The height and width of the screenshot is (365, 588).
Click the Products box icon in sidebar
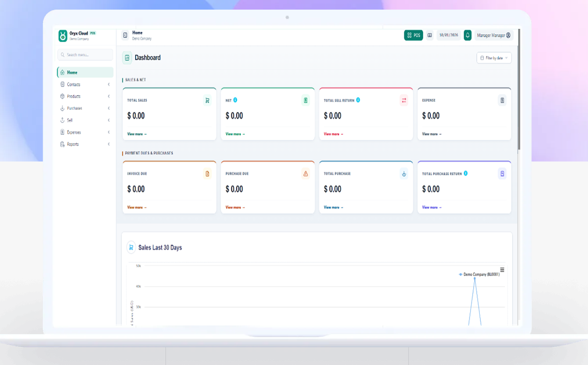pyautogui.click(x=62, y=96)
